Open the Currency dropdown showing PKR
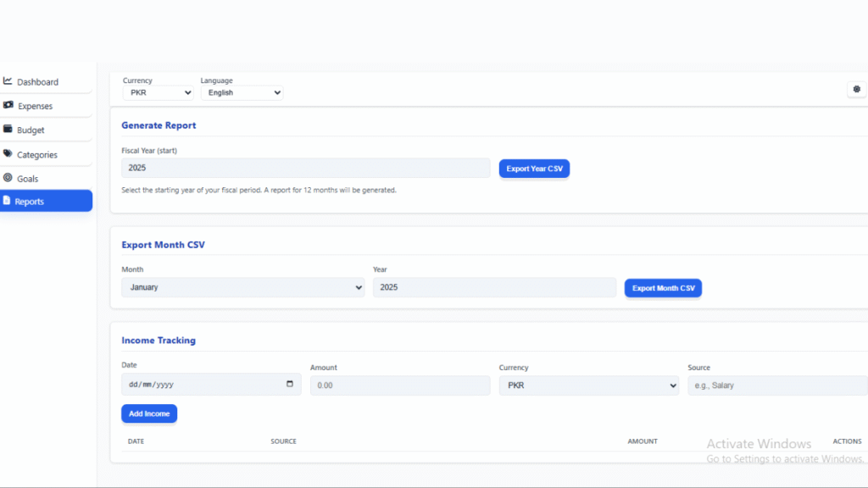Image resolution: width=868 pixels, height=488 pixels. tap(158, 92)
